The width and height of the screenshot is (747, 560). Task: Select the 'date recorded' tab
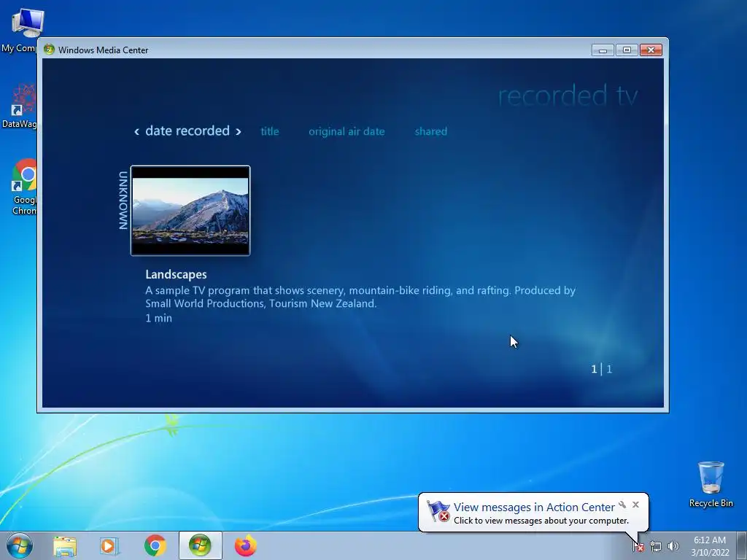click(187, 131)
